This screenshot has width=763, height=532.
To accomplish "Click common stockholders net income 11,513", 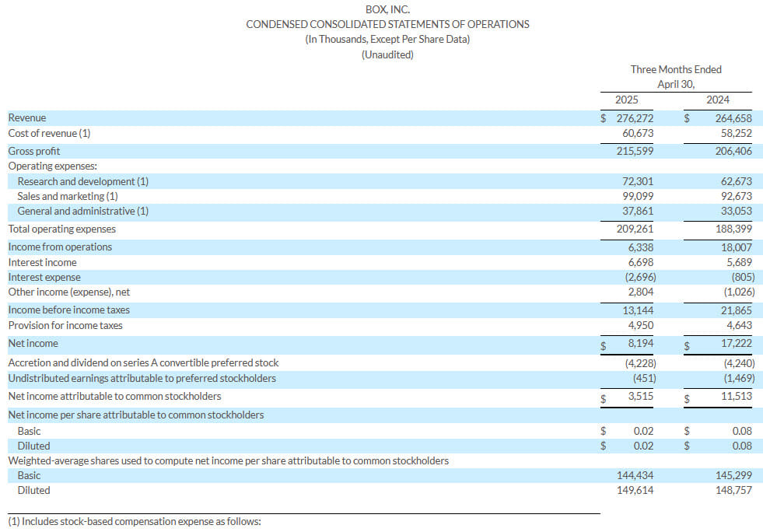I will coord(737,396).
